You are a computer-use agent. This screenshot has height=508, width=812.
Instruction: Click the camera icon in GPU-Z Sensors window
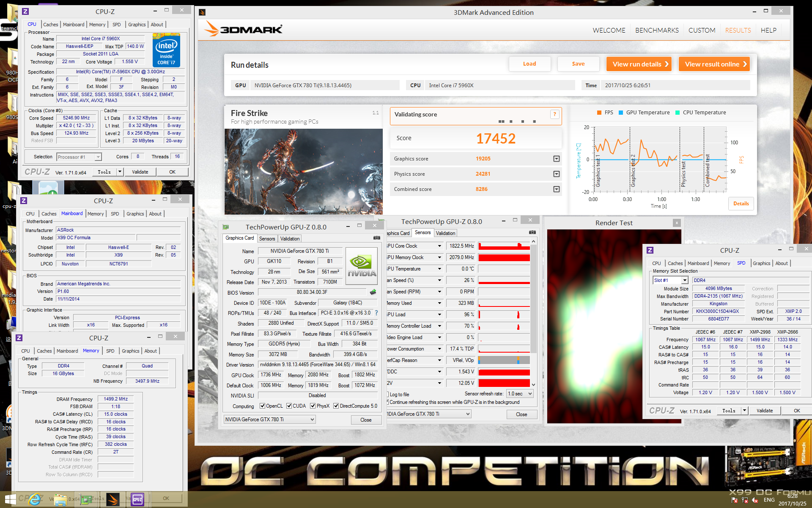[x=532, y=232]
